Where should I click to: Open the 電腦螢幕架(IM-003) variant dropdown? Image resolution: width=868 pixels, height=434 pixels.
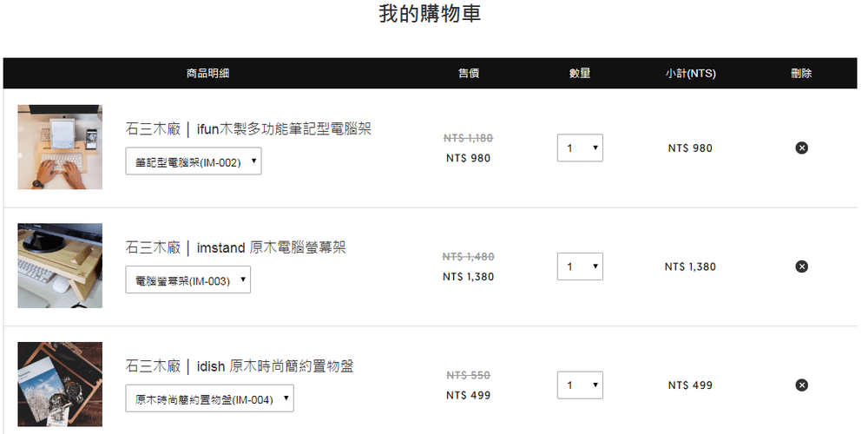point(187,279)
